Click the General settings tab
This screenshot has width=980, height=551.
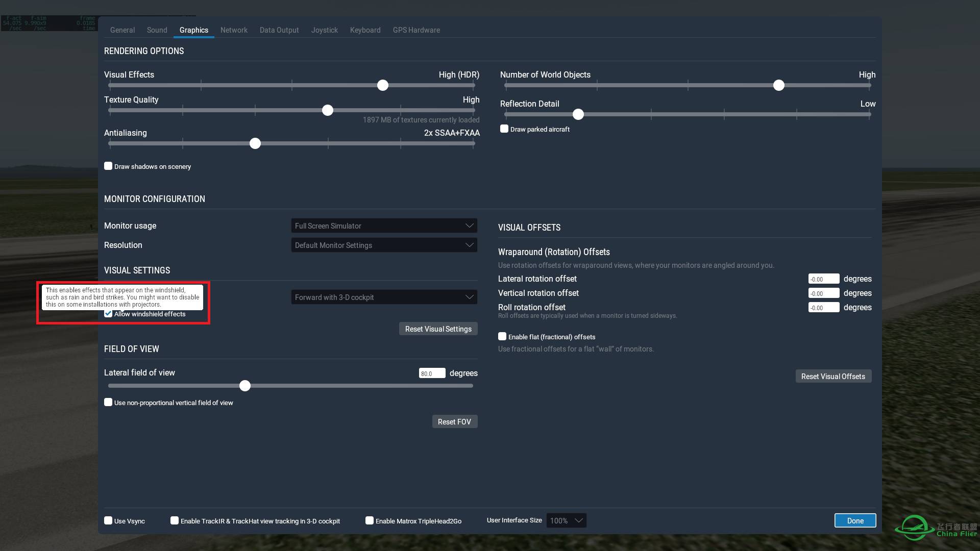pos(121,30)
